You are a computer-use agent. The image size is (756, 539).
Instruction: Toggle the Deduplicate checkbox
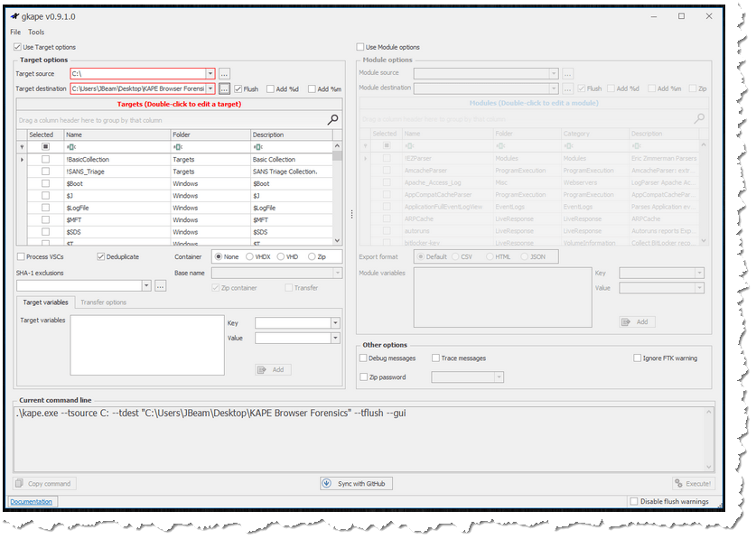tap(101, 256)
